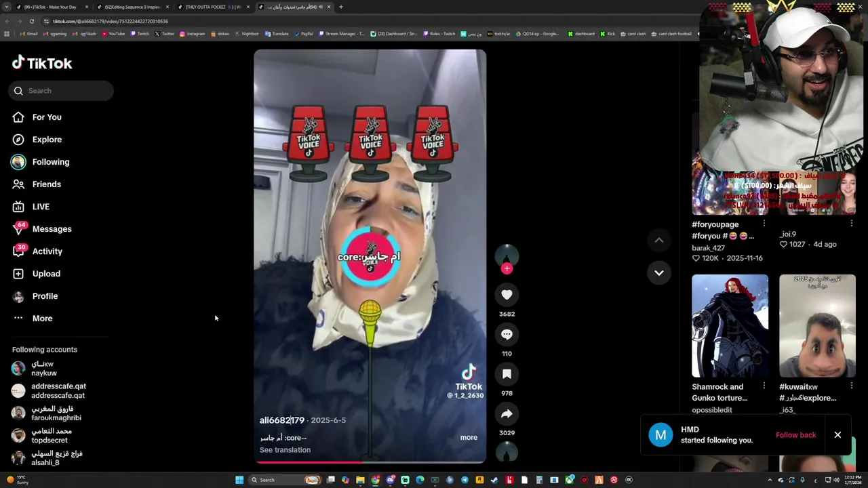
Task: Switch to the 'Editing Sequence 9' browser tab
Action: click(x=132, y=7)
